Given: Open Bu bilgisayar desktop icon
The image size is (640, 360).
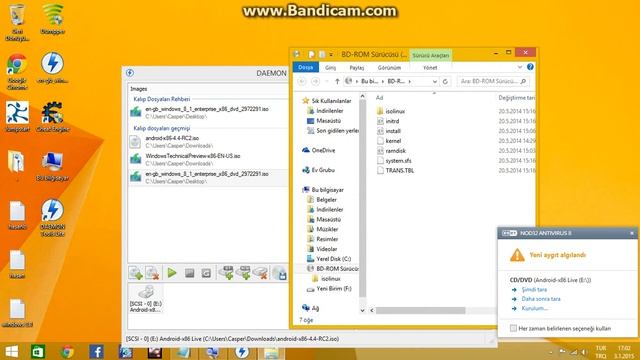Looking at the screenshot, I should tap(52, 167).
